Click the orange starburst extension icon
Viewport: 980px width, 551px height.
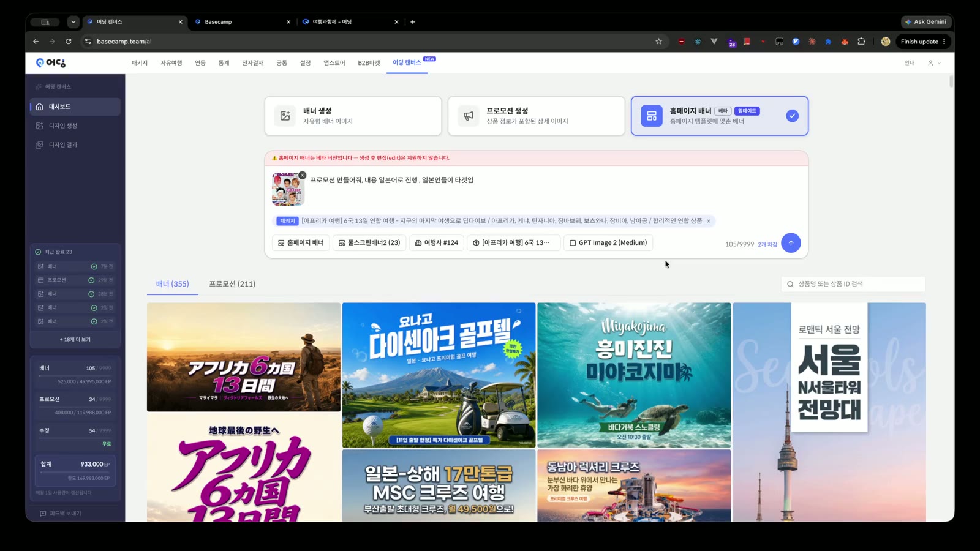pyautogui.click(x=812, y=42)
